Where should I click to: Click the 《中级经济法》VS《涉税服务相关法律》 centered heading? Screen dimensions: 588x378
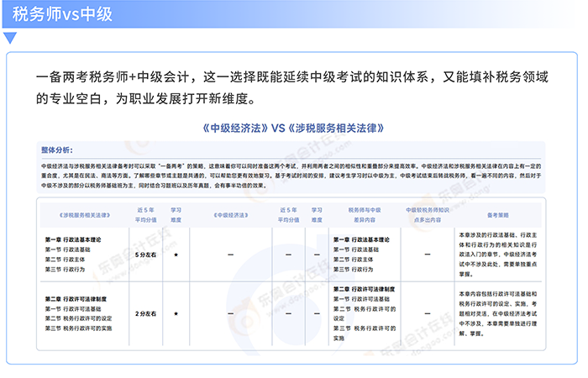click(293, 129)
